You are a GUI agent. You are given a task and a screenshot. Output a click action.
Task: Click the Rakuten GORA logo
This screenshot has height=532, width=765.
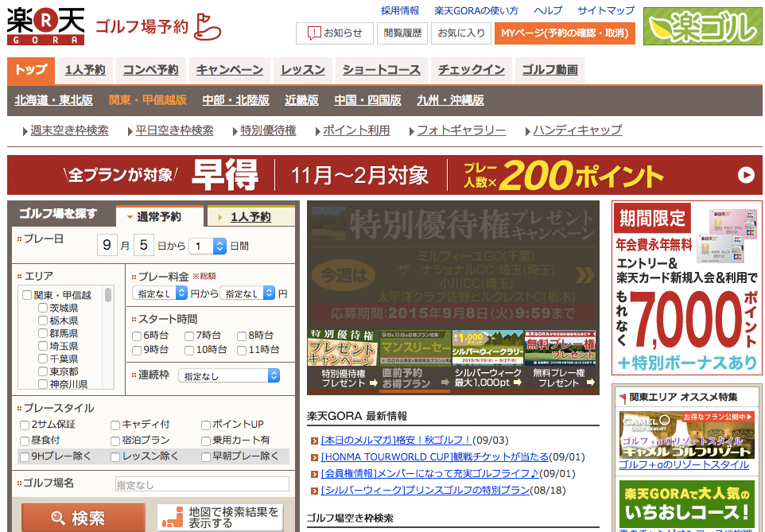pos(46,26)
